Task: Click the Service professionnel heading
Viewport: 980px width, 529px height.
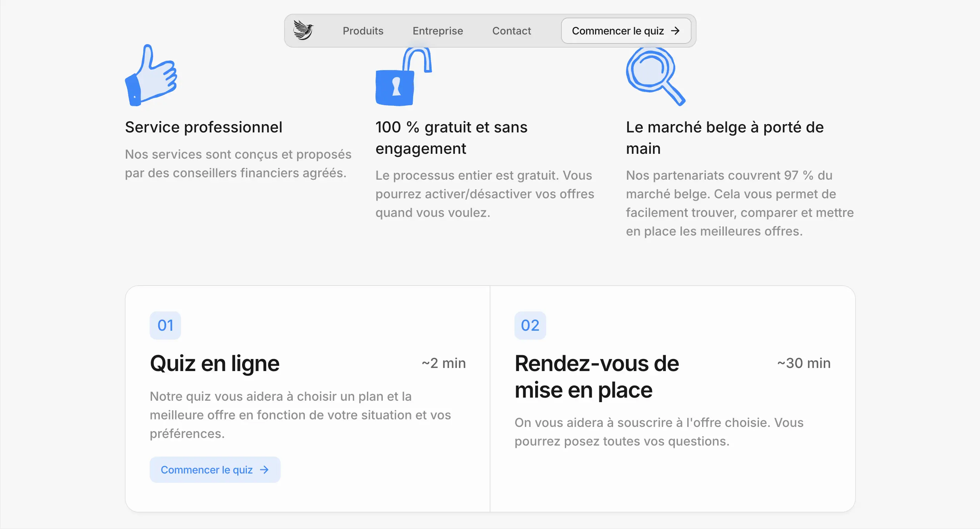Action: pos(203,127)
